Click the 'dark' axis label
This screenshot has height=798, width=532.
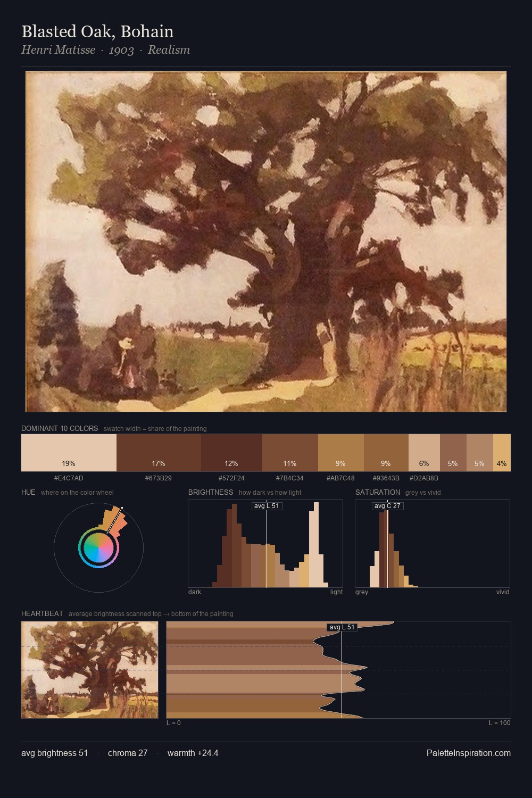195,592
